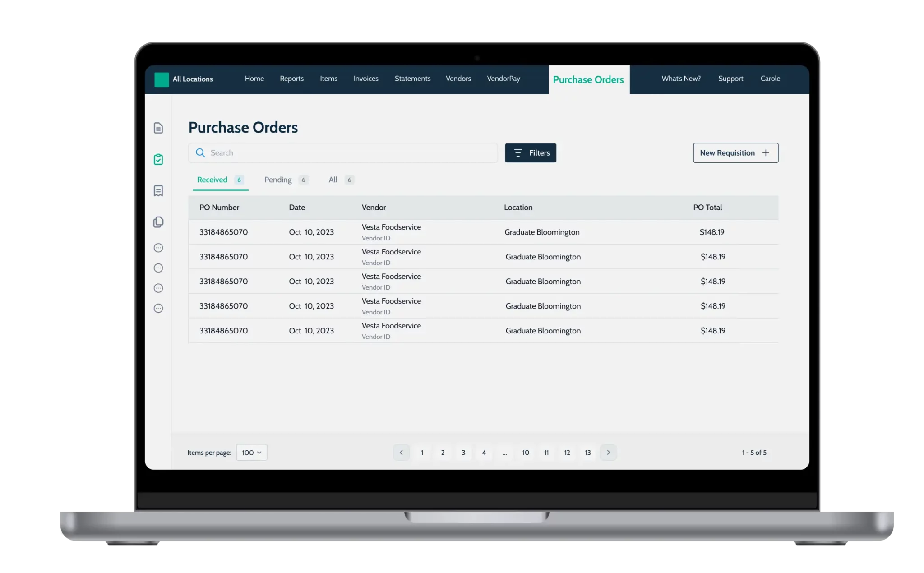Open the Vendors menu item
924x573 pixels.
click(x=458, y=79)
